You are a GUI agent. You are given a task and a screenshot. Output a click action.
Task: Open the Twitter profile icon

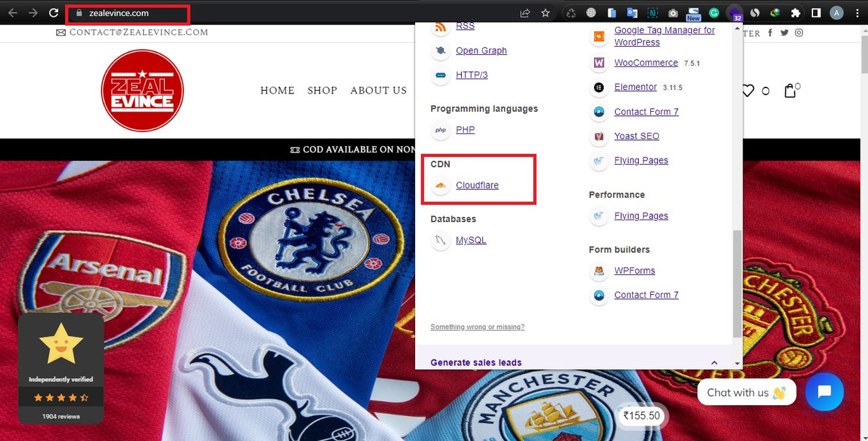(x=785, y=33)
